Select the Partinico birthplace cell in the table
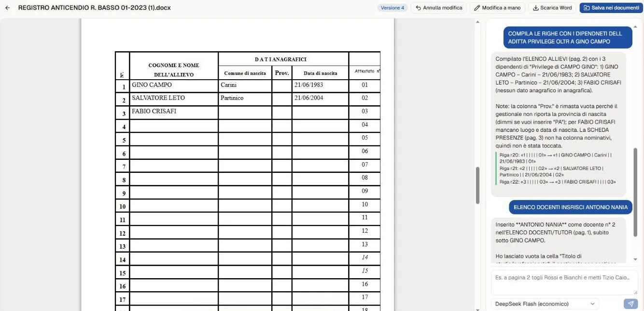The image size is (644, 311). tap(245, 99)
